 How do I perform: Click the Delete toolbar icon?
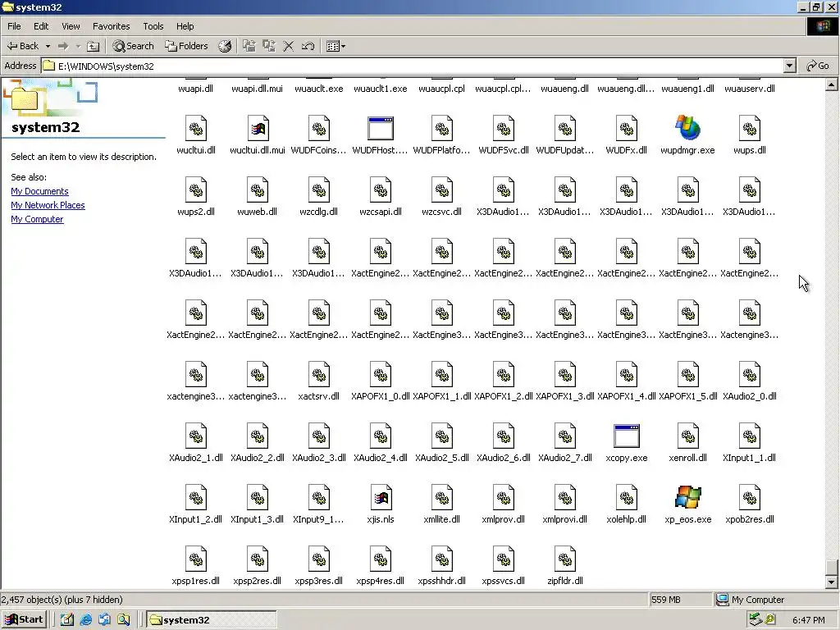(x=288, y=46)
